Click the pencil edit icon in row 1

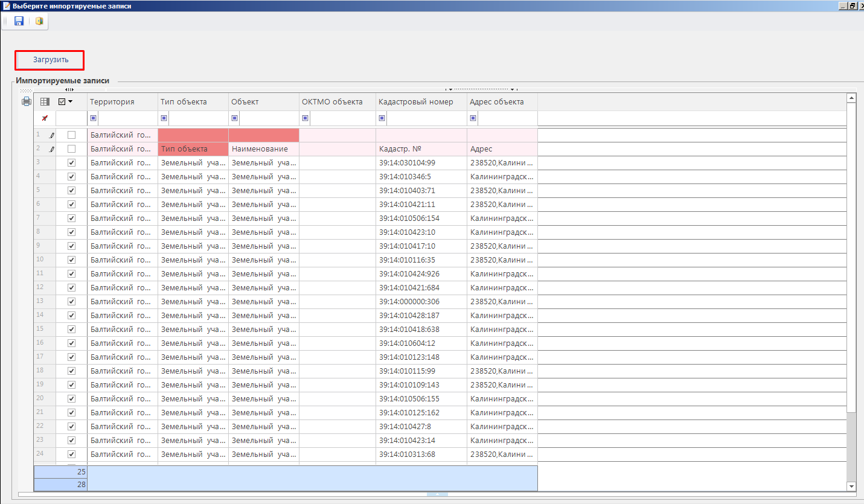[x=52, y=135]
